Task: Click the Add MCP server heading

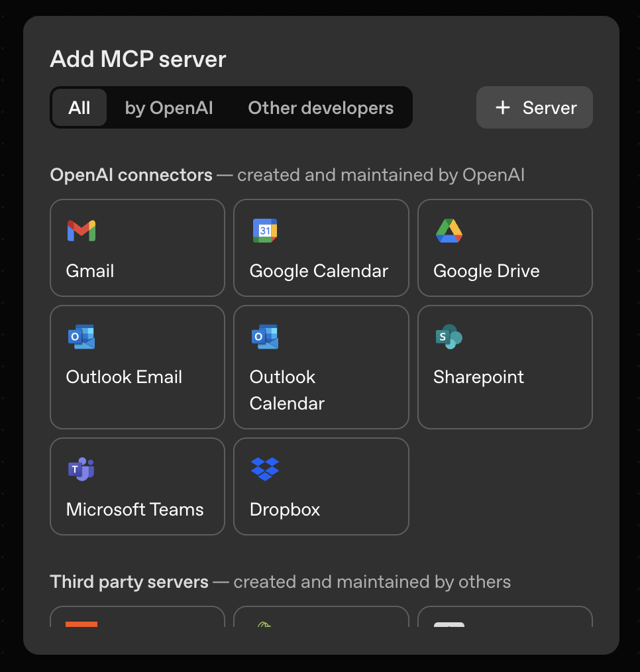Action: click(x=137, y=59)
